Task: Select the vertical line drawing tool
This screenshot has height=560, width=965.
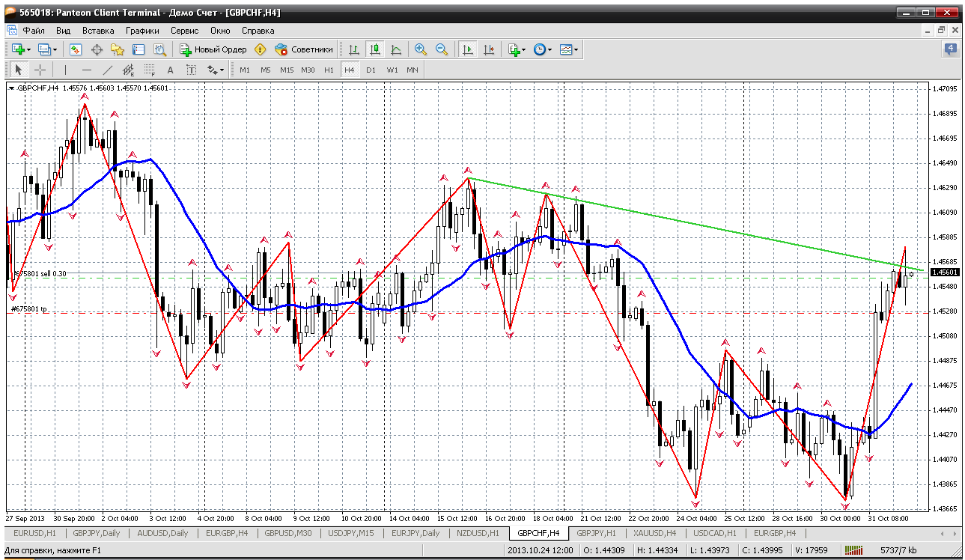Action: (x=65, y=70)
